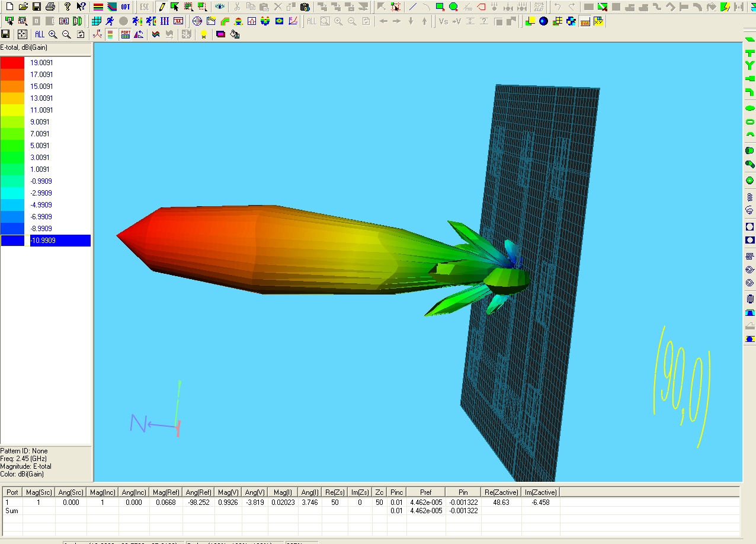The image size is (756, 544).
Task: Click the Ang(V) column header
Action: (x=256, y=492)
